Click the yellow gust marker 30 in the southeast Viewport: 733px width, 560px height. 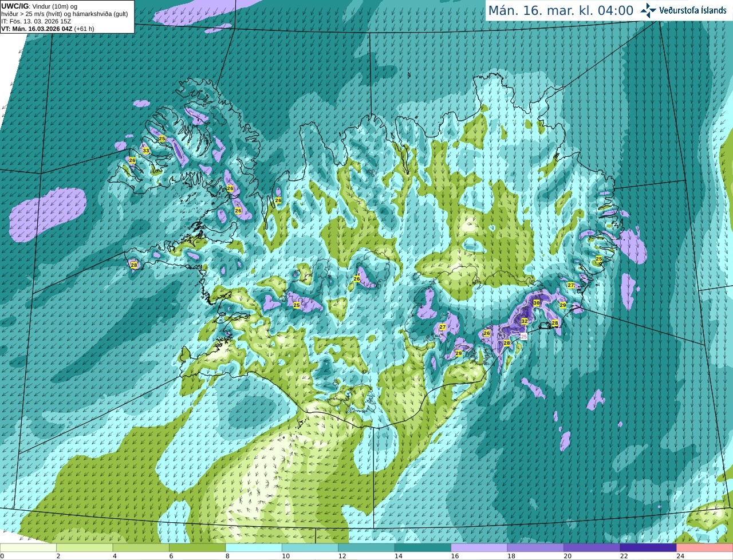click(537, 303)
